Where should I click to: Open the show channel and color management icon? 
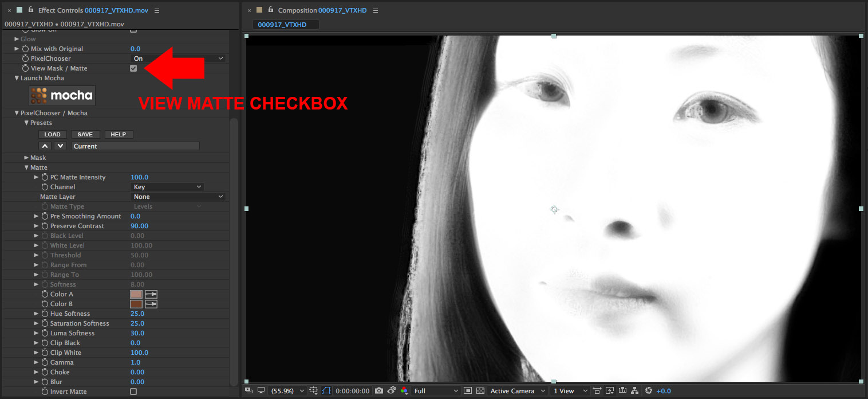(404, 391)
